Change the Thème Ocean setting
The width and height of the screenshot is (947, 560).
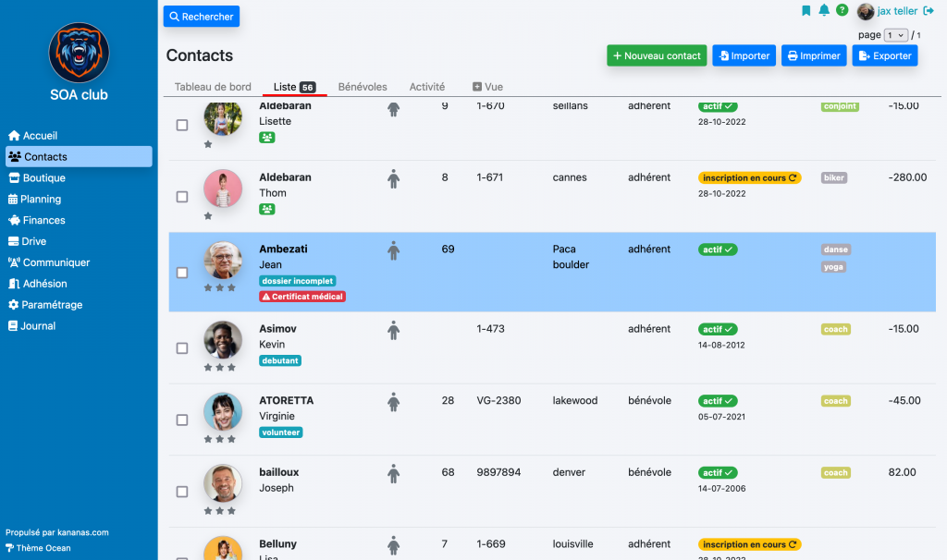pos(38,548)
